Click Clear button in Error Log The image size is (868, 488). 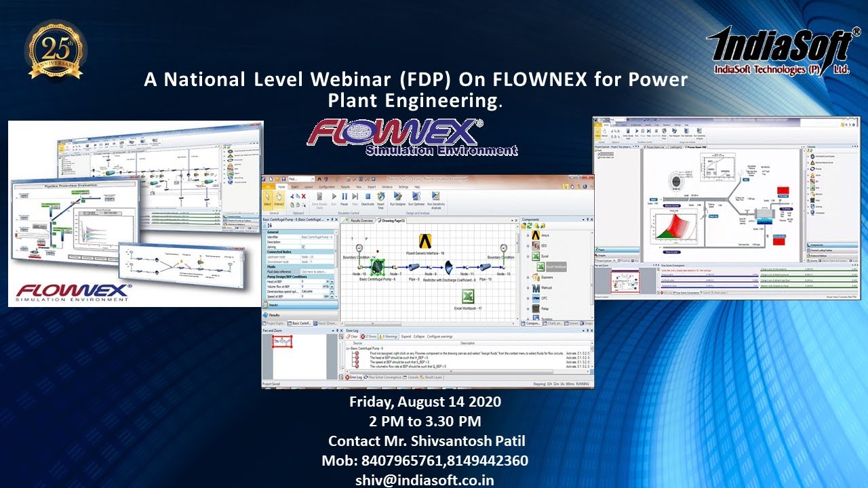pos(353,336)
